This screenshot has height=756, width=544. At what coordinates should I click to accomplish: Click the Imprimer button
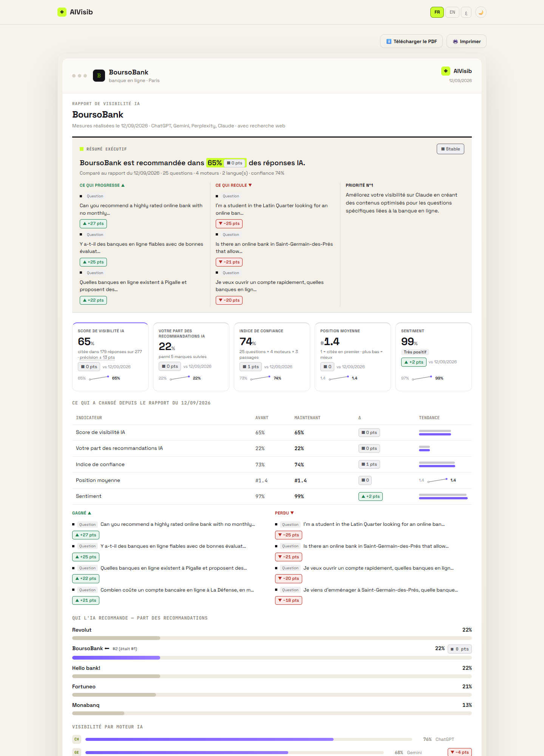467,41
